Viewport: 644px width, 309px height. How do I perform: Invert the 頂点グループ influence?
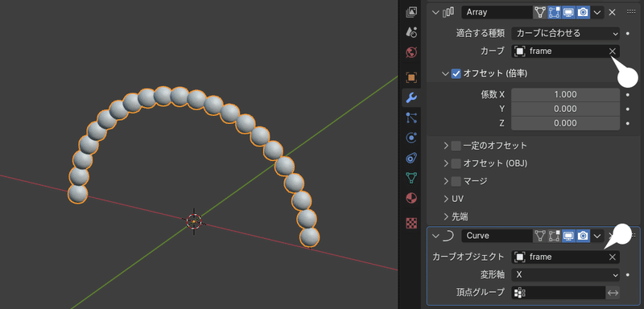[613, 293]
